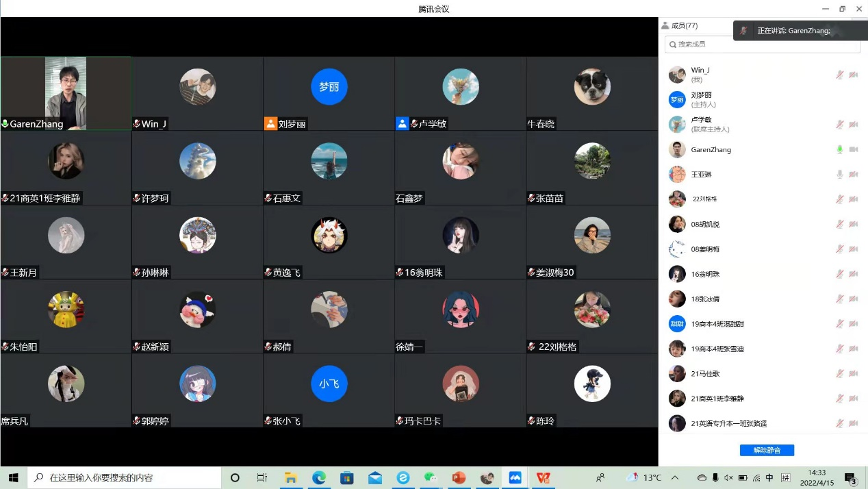The height and width of the screenshot is (489, 868).
Task: Click the muted mic icon in speaking banner
Action: coord(743,31)
